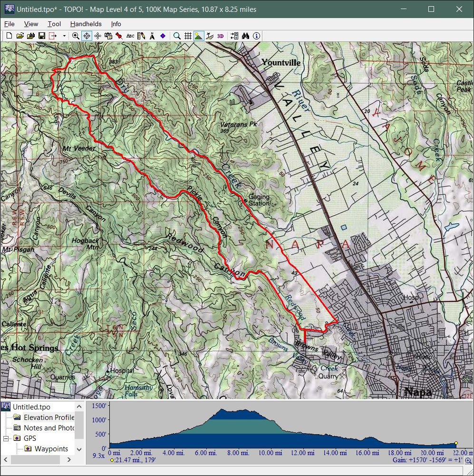This screenshot has height=476, width=474.
Task: Select the Abc text label tool
Action: point(130,36)
